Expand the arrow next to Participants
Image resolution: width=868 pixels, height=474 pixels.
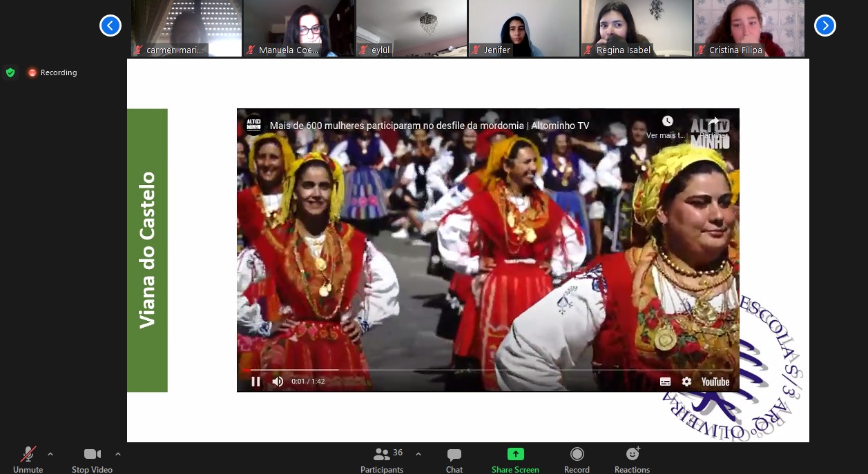(418, 454)
